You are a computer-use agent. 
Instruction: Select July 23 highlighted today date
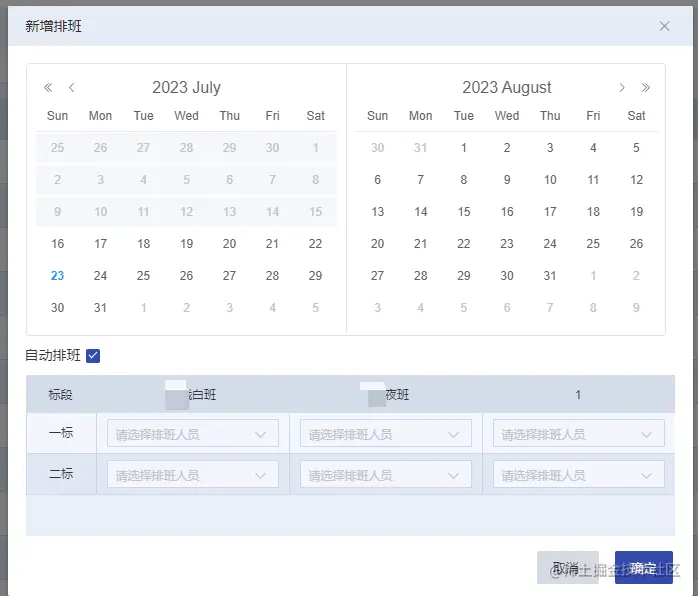tap(57, 276)
